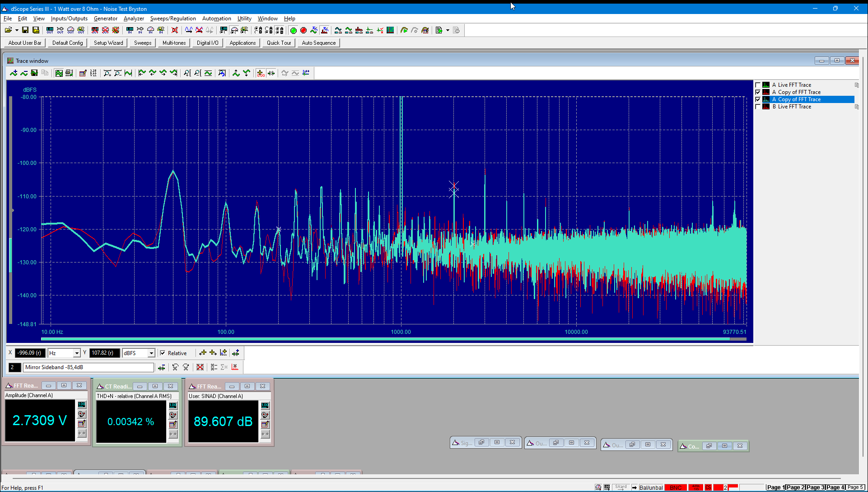Image resolution: width=868 pixels, height=492 pixels.
Task: Click red trace color swatch for B Live FFT
Action: [766, 107]
